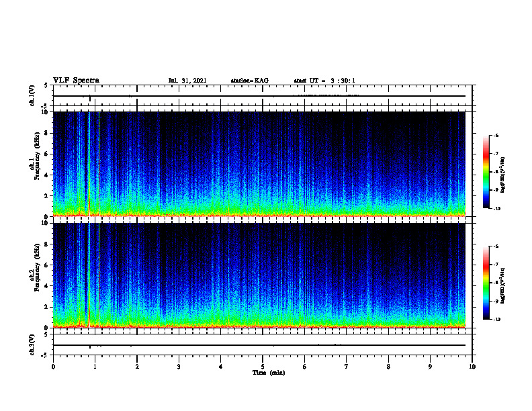Click time axis tick label "1"
This screenshot has height=411, width=532.
[95, 367]
